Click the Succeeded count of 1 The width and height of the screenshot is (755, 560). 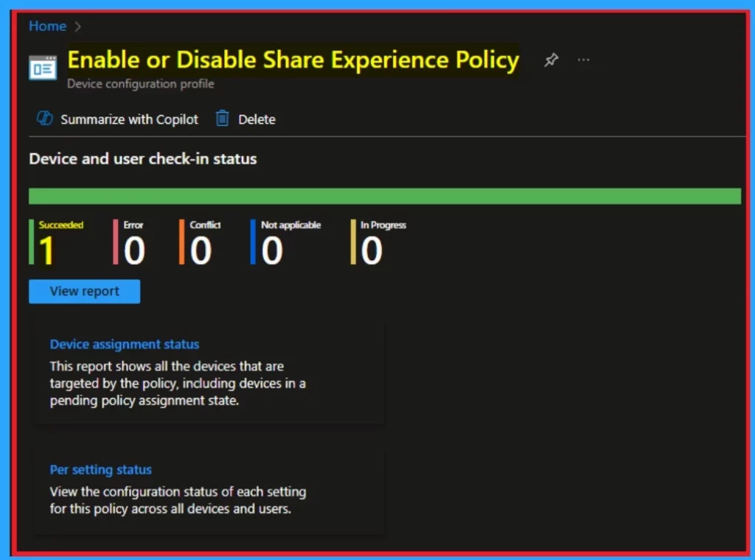click(46, 251)
